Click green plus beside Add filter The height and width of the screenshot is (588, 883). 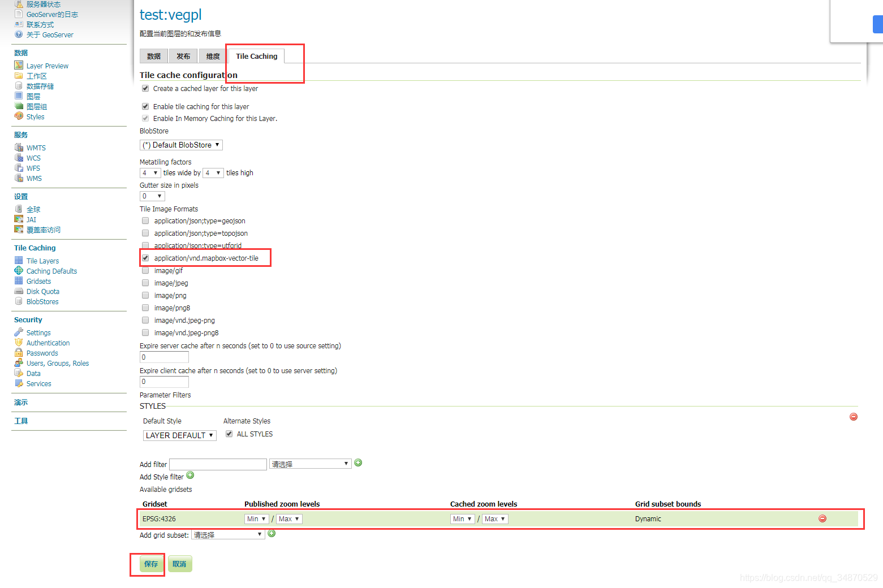pyautogui.click(x=358, y=463)
